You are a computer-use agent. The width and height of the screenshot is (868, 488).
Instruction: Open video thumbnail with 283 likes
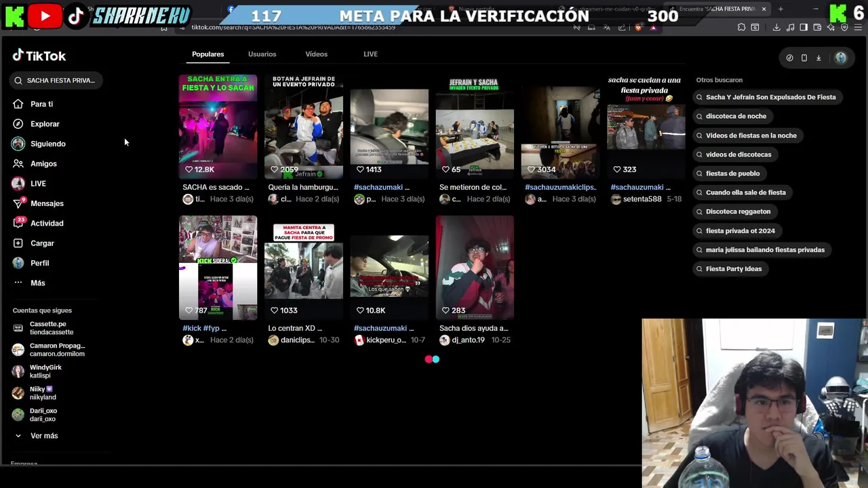(x=475, y=268)
